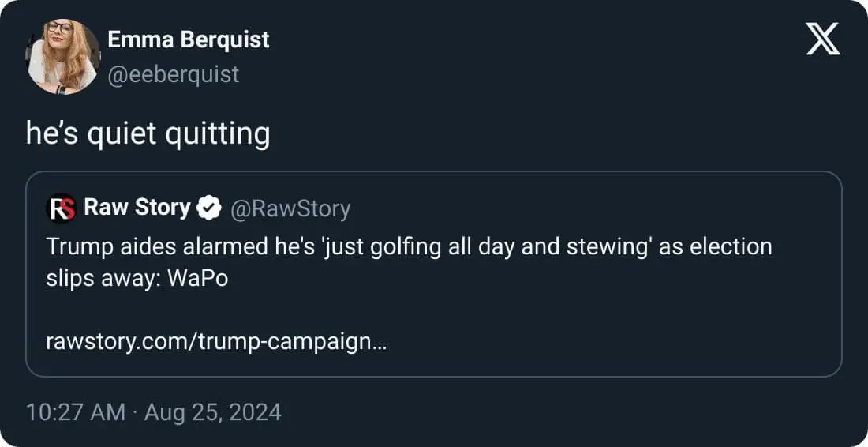Open the Emma Berquist display name
The width and height of the screenshot is (868, 447).
pyautogui.click(x=188, y=39)
